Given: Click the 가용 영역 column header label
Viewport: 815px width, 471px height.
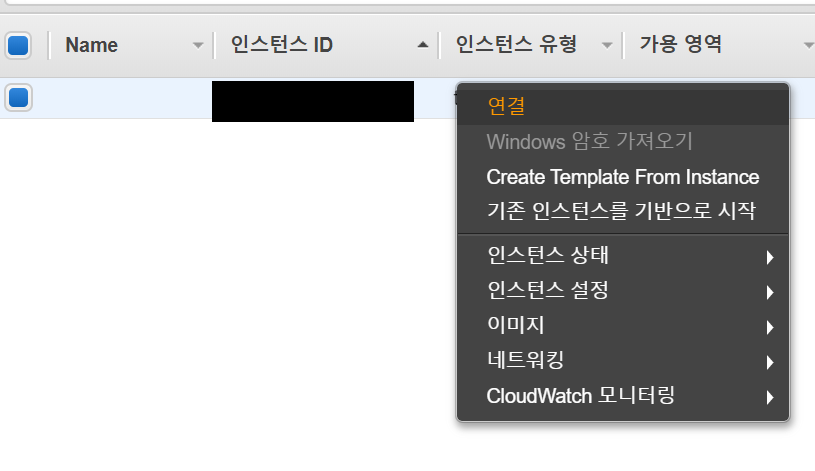Looking at the screenshot, I should [x=680, y=45].
